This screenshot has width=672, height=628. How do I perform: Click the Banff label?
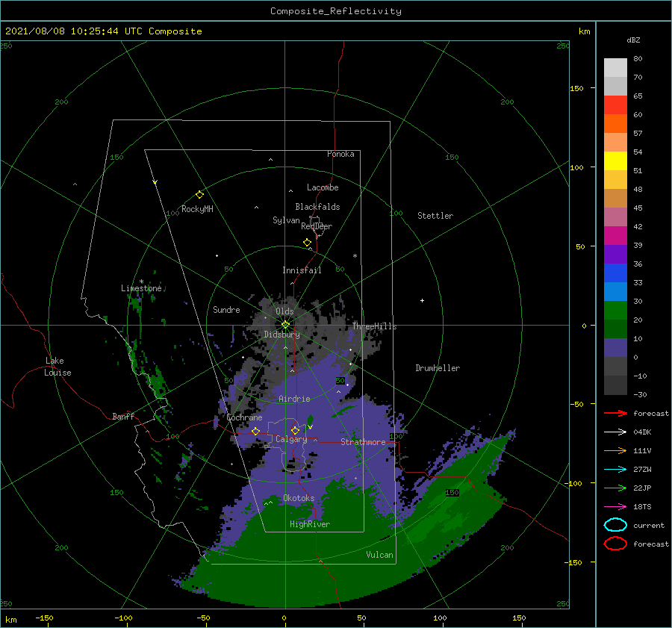coord(123,416)
